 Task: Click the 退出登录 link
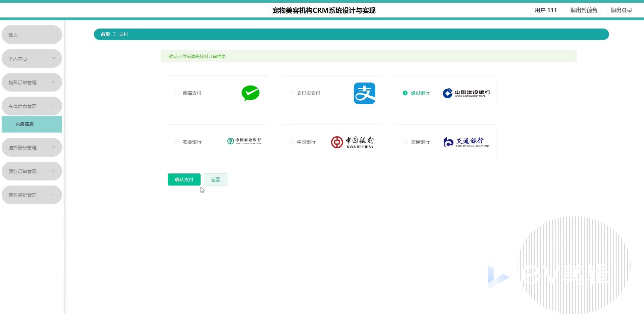tap(622, 10)
